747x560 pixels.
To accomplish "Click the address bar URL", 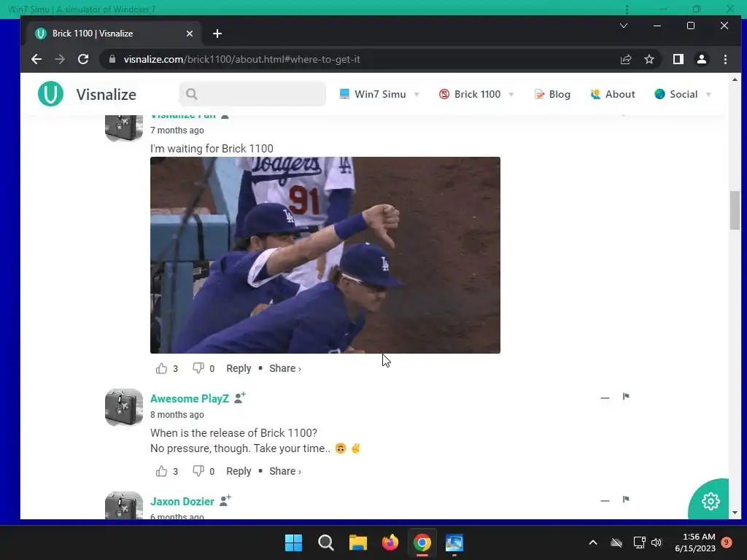I will pos(241,59).
